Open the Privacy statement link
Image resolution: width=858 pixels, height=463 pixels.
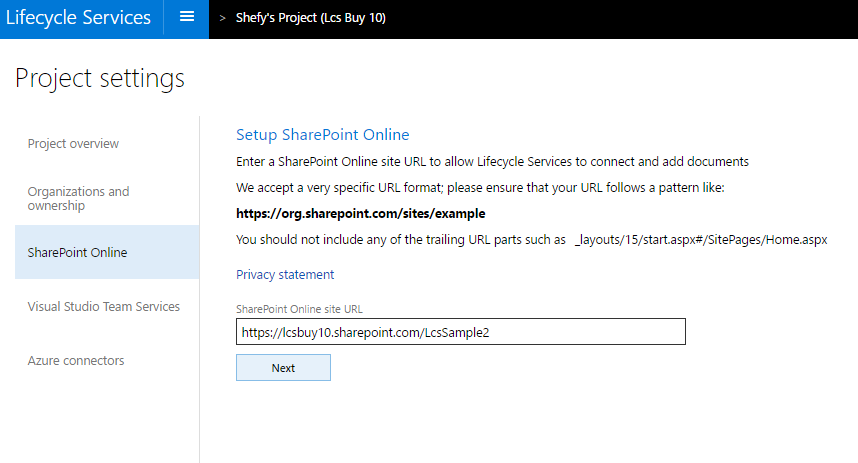click(285, 275)
